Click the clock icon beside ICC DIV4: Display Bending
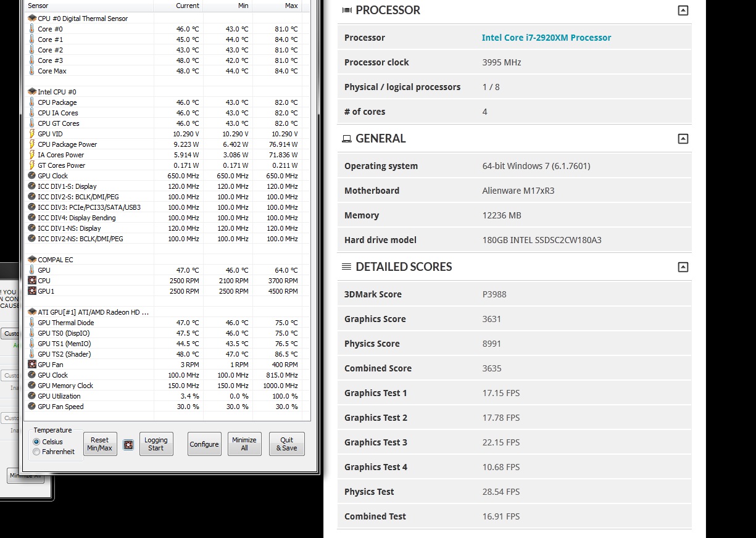This screenshot has height=538, width=756. pos(32,218)
